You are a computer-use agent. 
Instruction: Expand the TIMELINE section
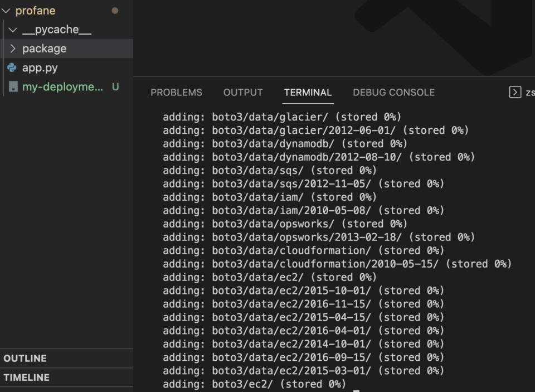pyautogui.click(x=26, y=378)
